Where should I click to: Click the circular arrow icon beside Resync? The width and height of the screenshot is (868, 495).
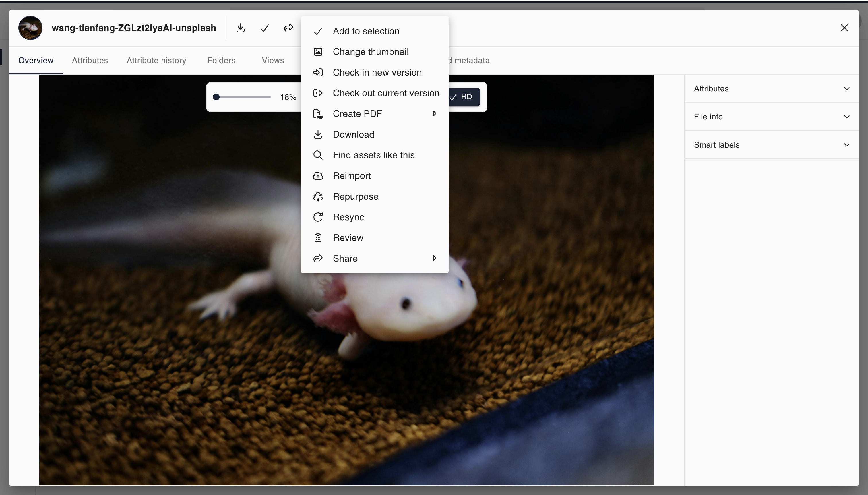(x=318, y=217)
